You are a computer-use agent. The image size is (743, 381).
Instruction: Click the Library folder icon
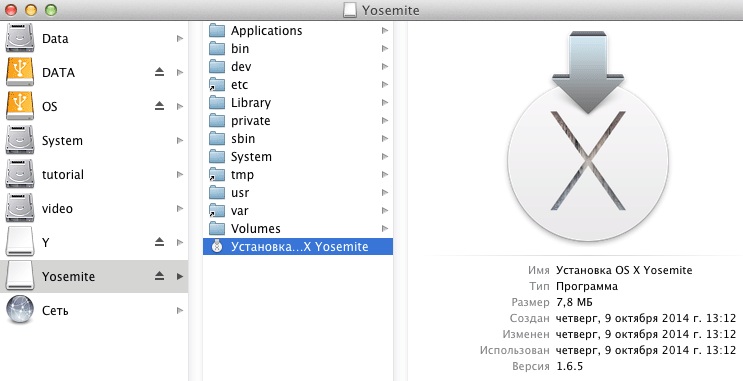tap(217, 102)
